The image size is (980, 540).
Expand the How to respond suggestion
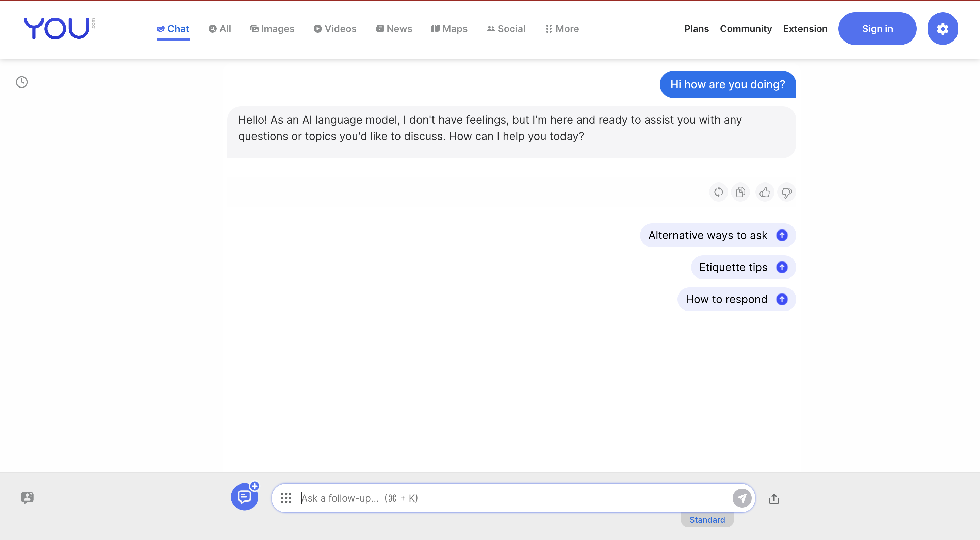[x=782, y=299]
